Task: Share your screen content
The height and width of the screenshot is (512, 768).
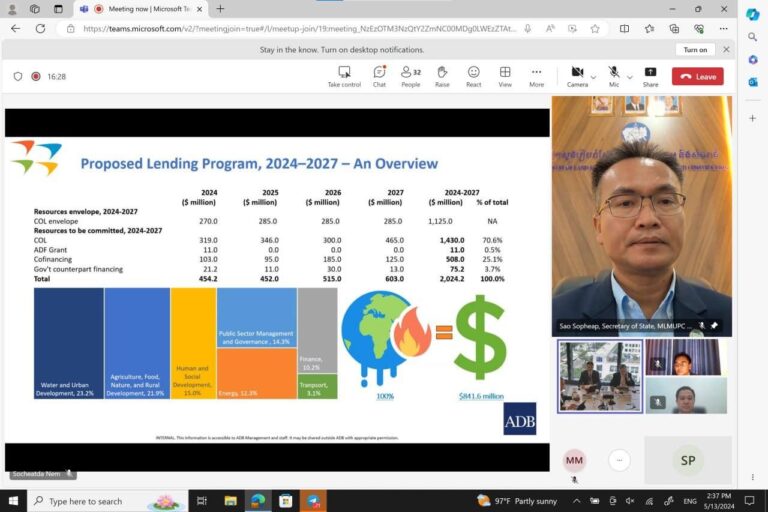Action: tap(650, 77)
